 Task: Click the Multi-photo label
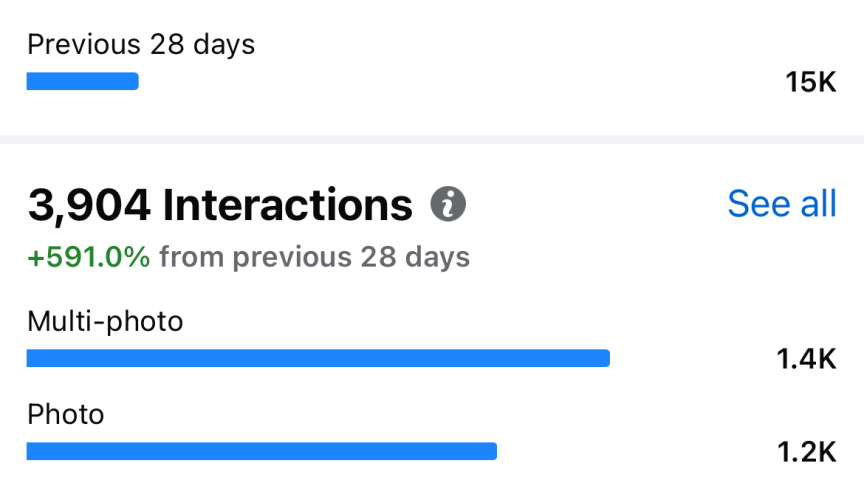click(x=105, y=322)
